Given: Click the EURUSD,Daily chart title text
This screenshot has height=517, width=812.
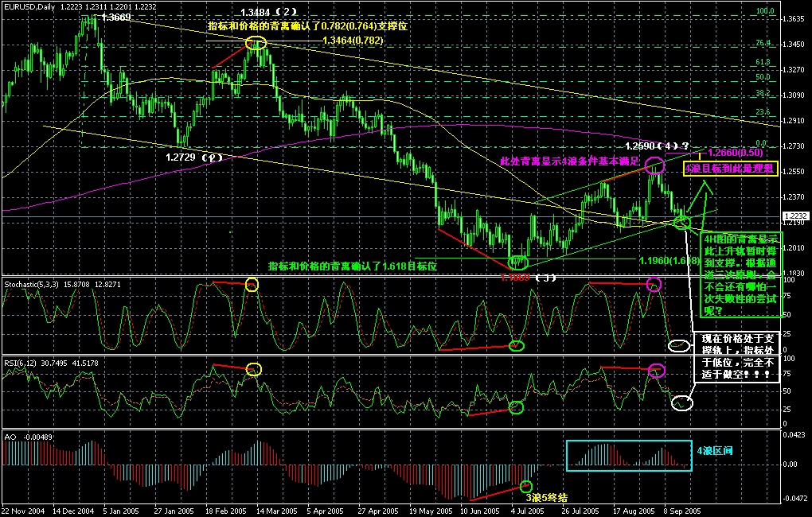Looking at the screenshot, I should [29, 7].
